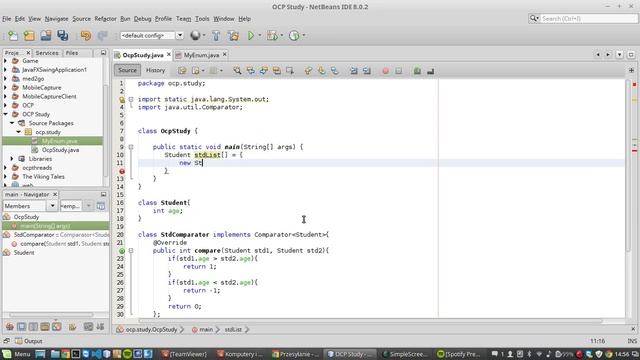Toggle Show Inner Classes in Navigator footer
The height and width of the screenshot is (360, 640).
click(57, 327)
